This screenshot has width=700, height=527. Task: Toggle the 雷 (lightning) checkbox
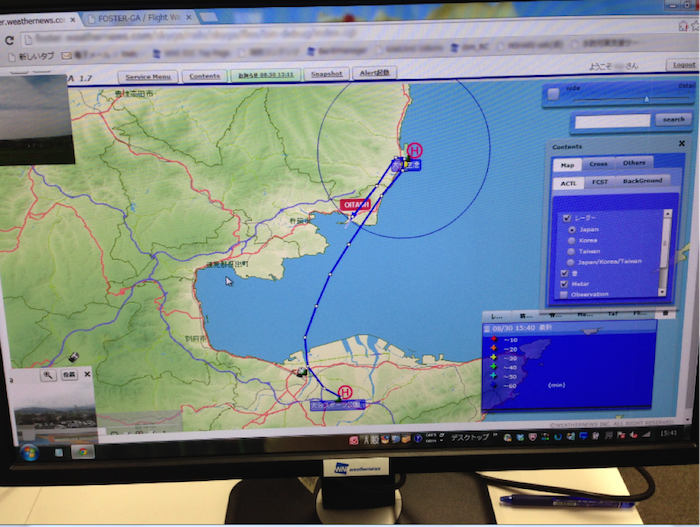point(564,273)
